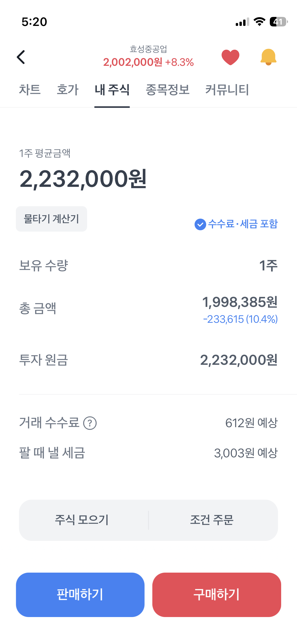297x644 pixels.
Task: Switch to the 차트 tab
Action: pyautogui.click(x=30, y=90)
